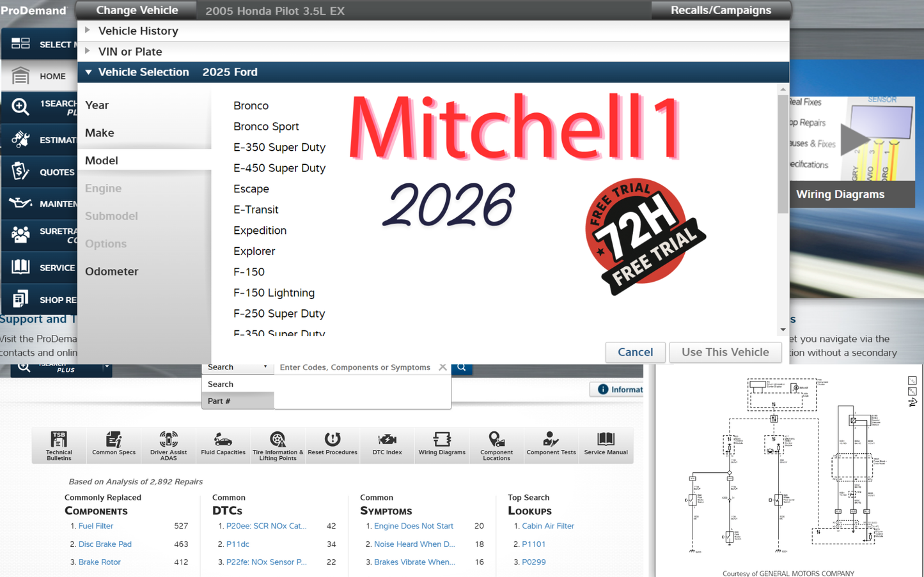Select Driver Assist ADAS
This screenshot has width=924, height=577.
(x=168, y=445)
